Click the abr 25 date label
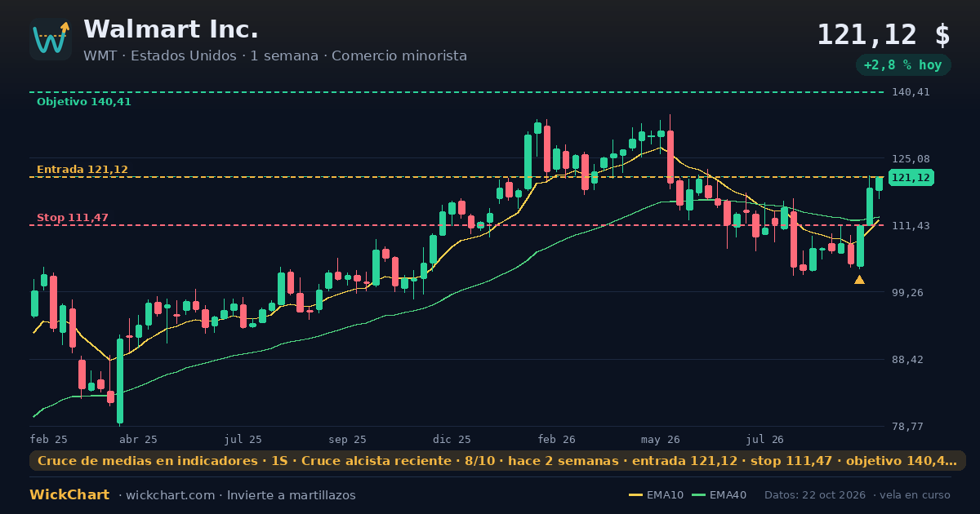Screen dimensions: 980x514 (x=138, y=439)
